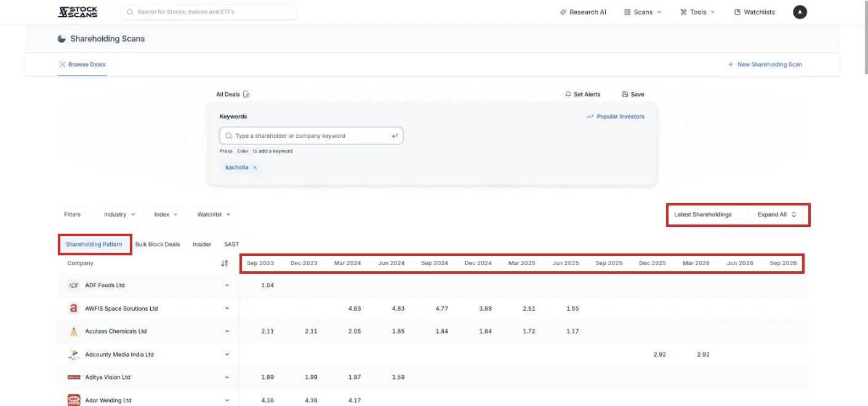Expand the AWFIS Space Solutions row
Viewport: 868px width, 406px height.
click(x=227, y=308)
